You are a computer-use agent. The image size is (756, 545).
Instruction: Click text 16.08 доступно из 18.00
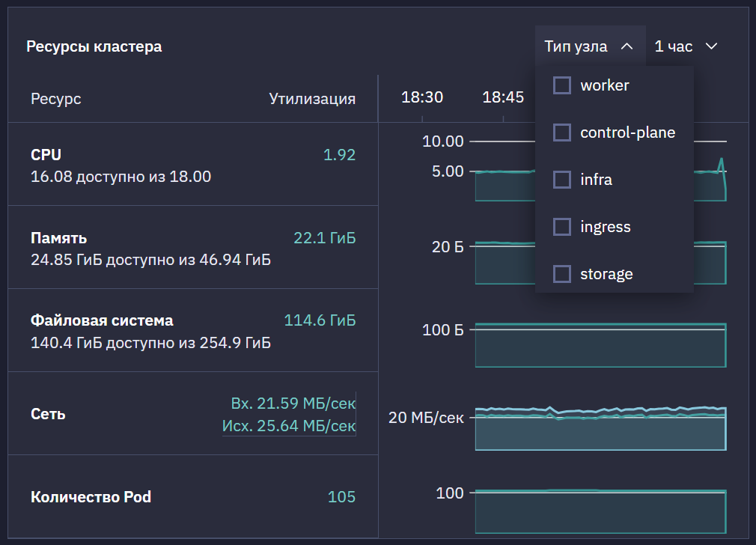click(x=121, y=177)
